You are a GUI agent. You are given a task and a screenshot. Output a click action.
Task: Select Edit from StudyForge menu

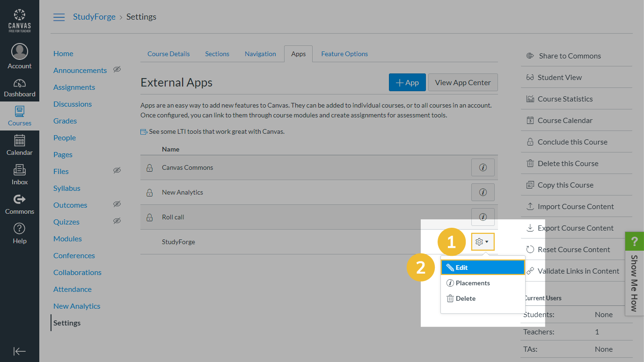(x=483, y=268)
